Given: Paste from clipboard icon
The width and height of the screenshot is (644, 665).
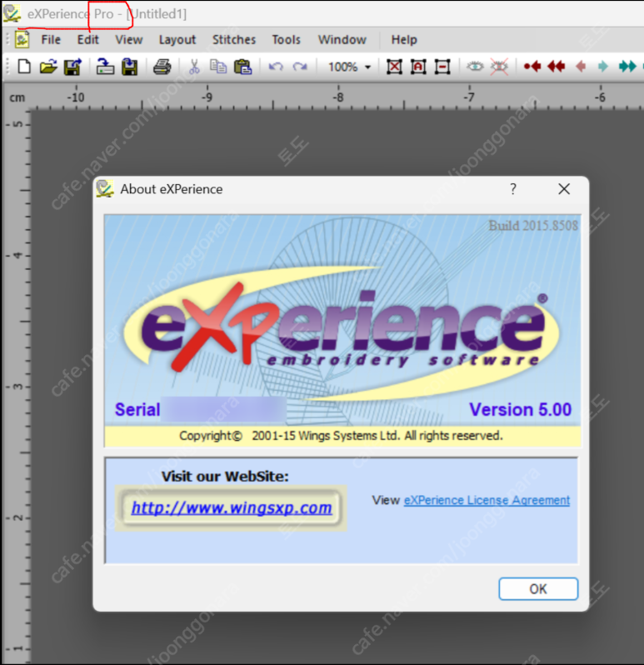Looking at the screenshot, I should (243, 67).
